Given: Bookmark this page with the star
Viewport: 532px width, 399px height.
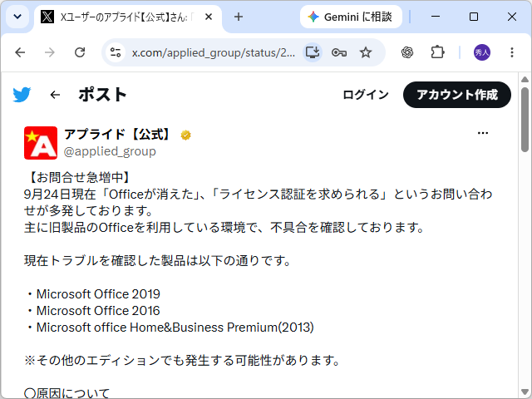Looking at the screenshot, I should pos(366,52).
